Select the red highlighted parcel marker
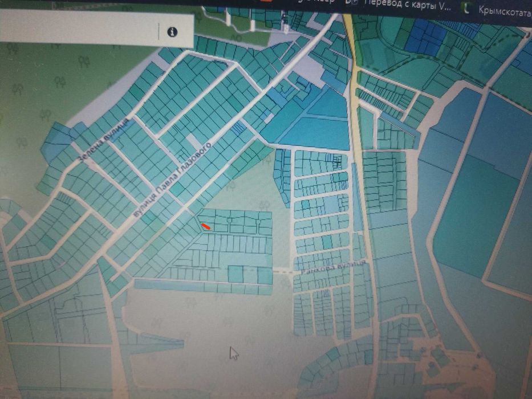 [206, 227]
